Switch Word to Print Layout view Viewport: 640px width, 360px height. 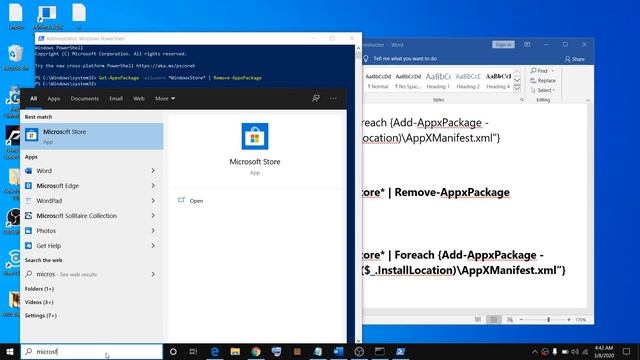coord(493,320)
